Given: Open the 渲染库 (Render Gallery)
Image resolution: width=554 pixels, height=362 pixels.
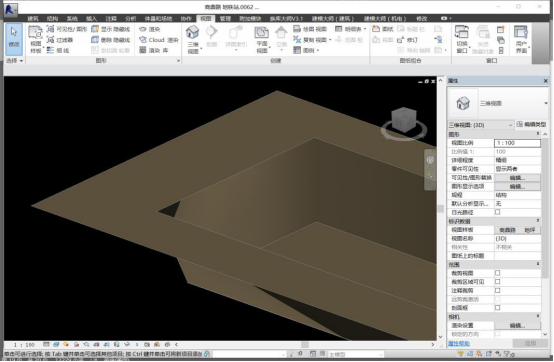Looking at the screenshot, I should click(154, 51).
